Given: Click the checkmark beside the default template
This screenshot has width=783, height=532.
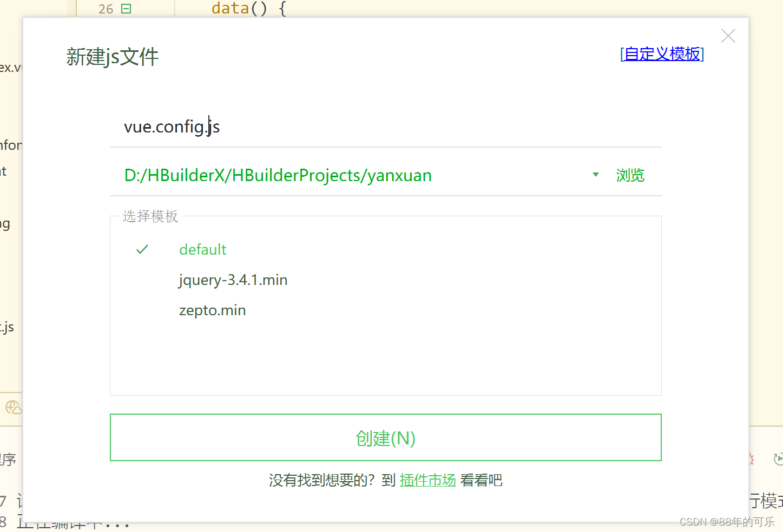Looking at the screenshot, I should point(142,249).
